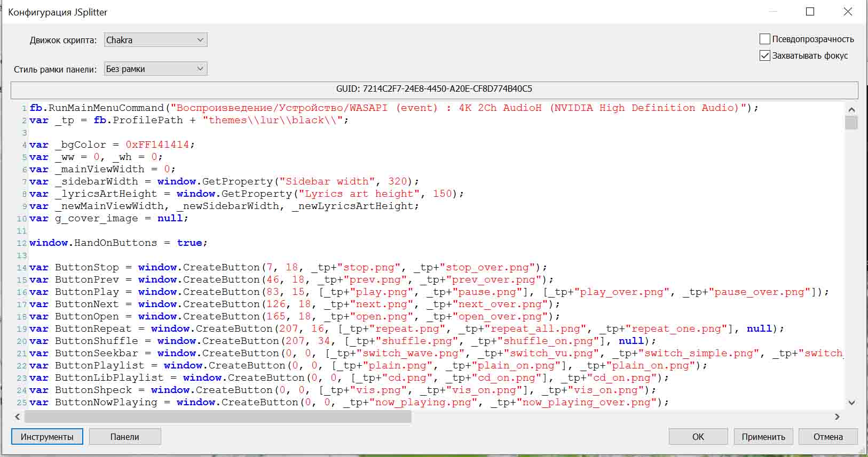Place cursor on the window.HandOnButtons line
Screen dimensions: 868x457
coord(117,243)
